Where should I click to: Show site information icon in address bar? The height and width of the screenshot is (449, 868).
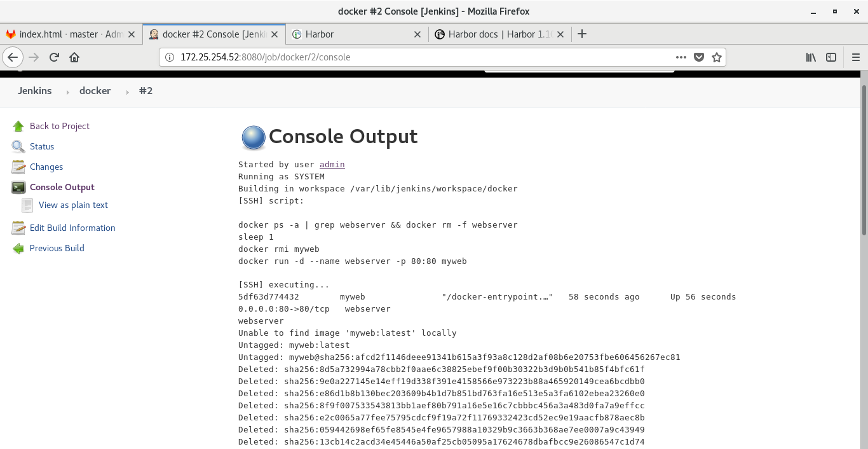pyautogui.click(x=169, y=57)
